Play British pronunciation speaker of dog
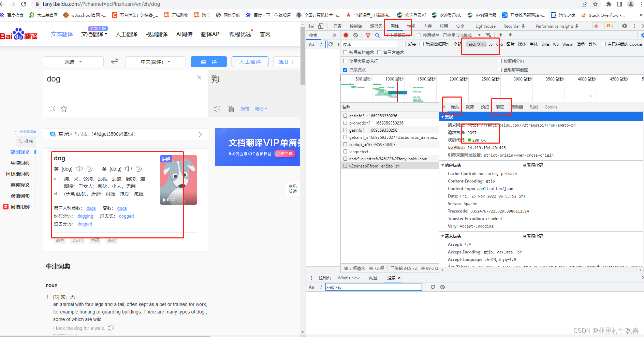 (x=79, y=168)
